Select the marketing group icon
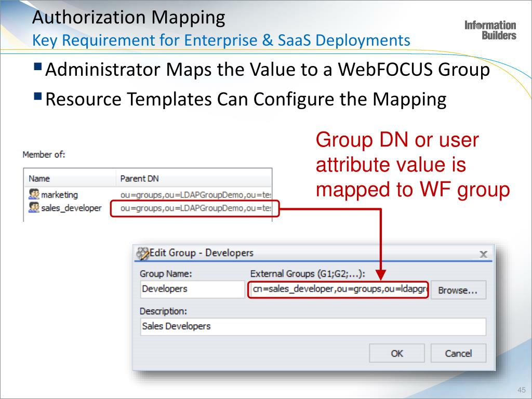This screenshot has width=532, height=399. 34,194
